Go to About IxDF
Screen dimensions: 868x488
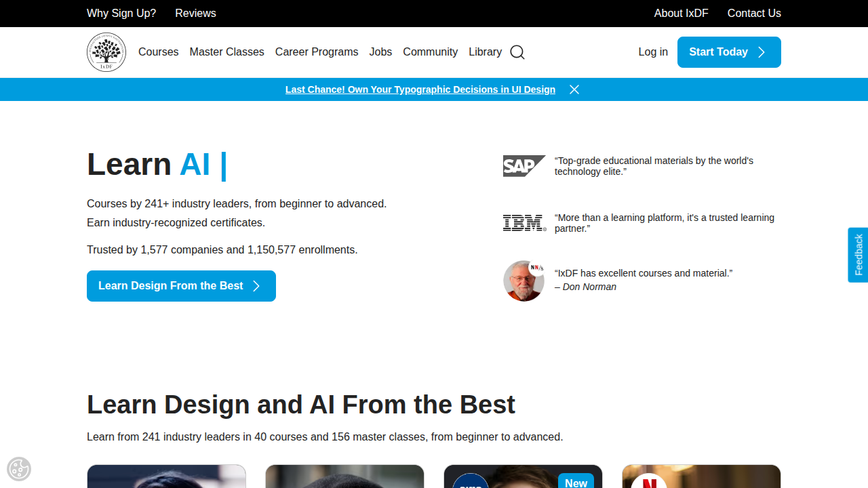coord(681,14)
